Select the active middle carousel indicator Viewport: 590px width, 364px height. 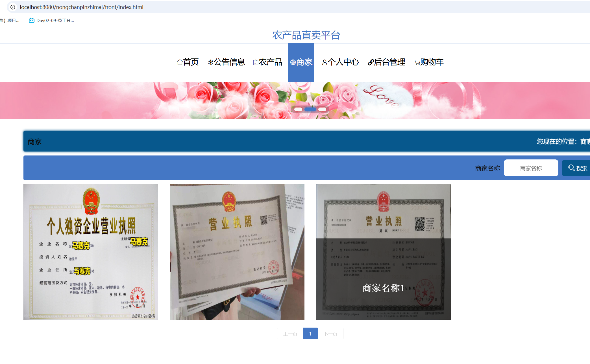coord(310,109)
